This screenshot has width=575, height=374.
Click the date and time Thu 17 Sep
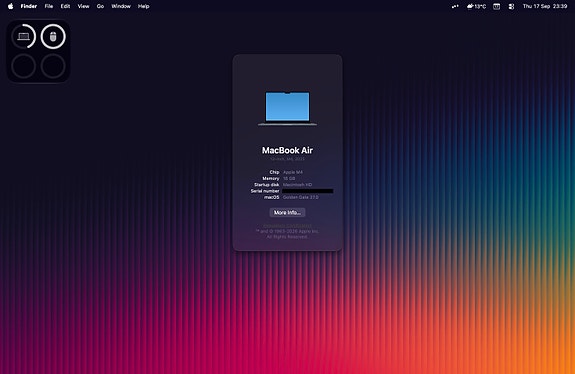(545, 6)
